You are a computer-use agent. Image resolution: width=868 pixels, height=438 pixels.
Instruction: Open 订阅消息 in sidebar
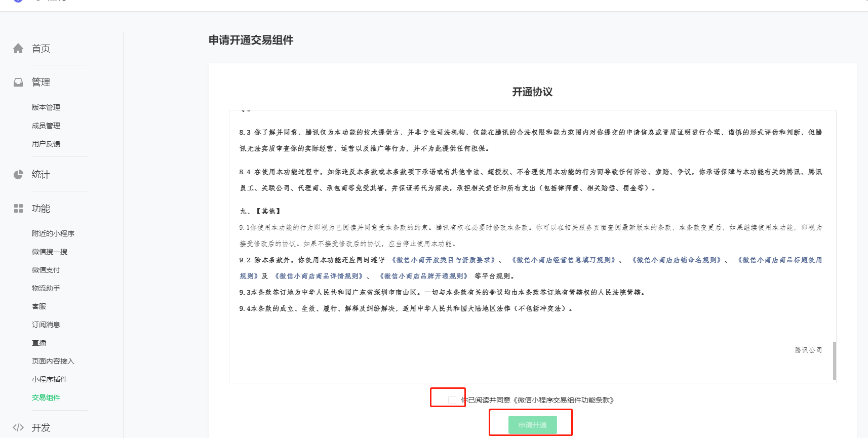[x=46, y=325]
